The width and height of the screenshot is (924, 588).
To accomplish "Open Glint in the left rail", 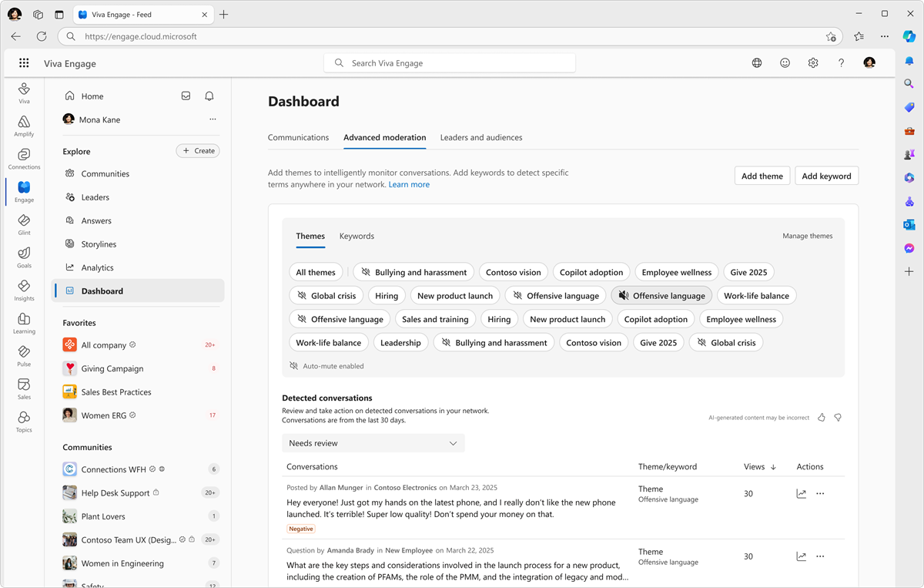I will click(24, 225).
